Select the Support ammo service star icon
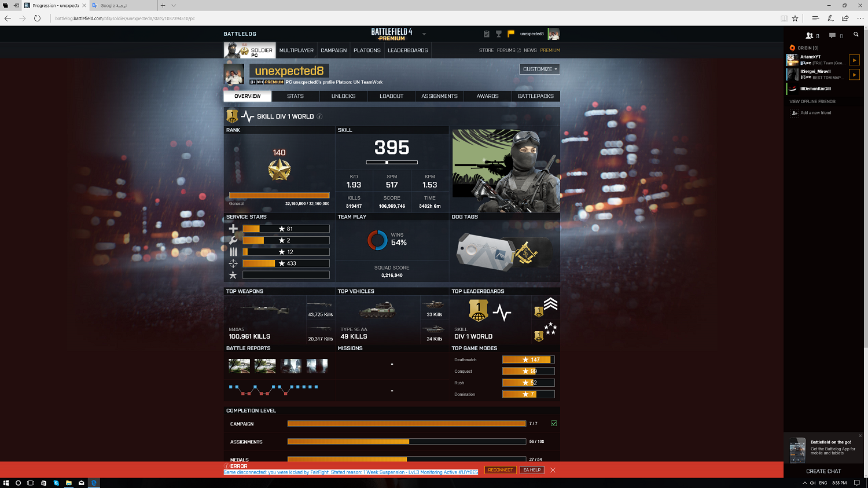The image size is (868, 488). pos(233,252)
